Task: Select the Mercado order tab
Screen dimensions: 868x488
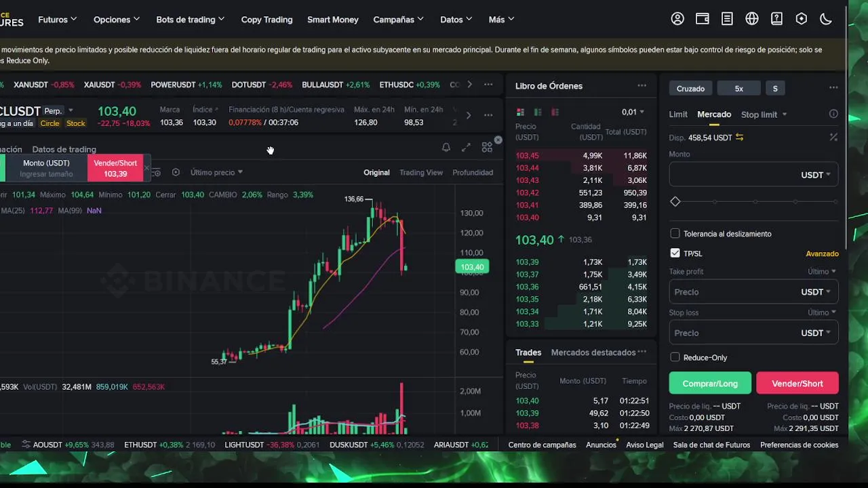Action: pyautogui.click(x=714, y=114)
